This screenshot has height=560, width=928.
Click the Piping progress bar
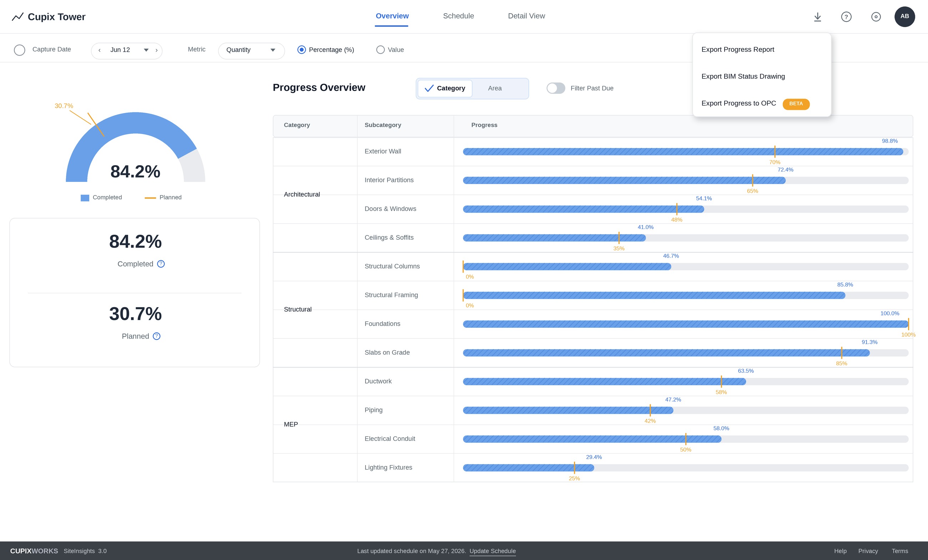tap(685, 410)
